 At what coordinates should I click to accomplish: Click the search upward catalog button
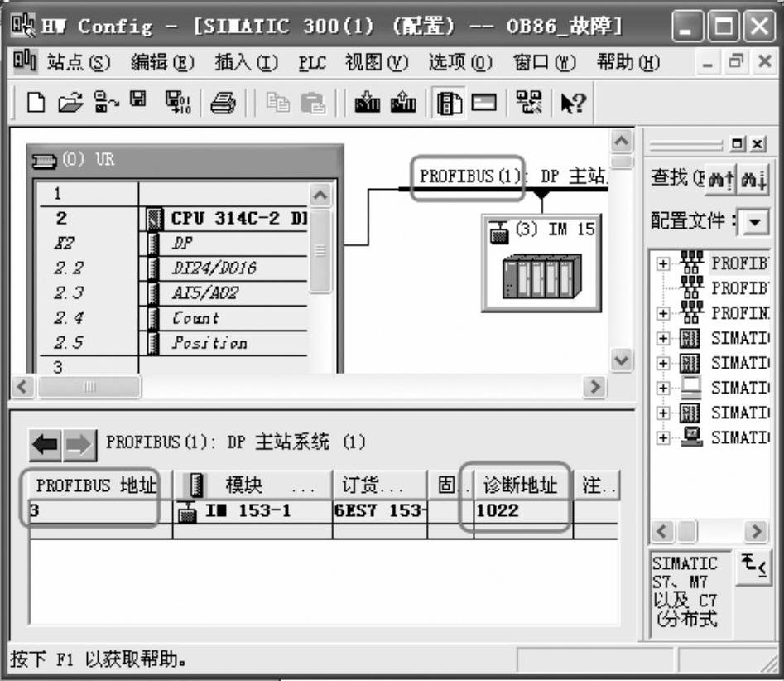(x=721, y=179)
